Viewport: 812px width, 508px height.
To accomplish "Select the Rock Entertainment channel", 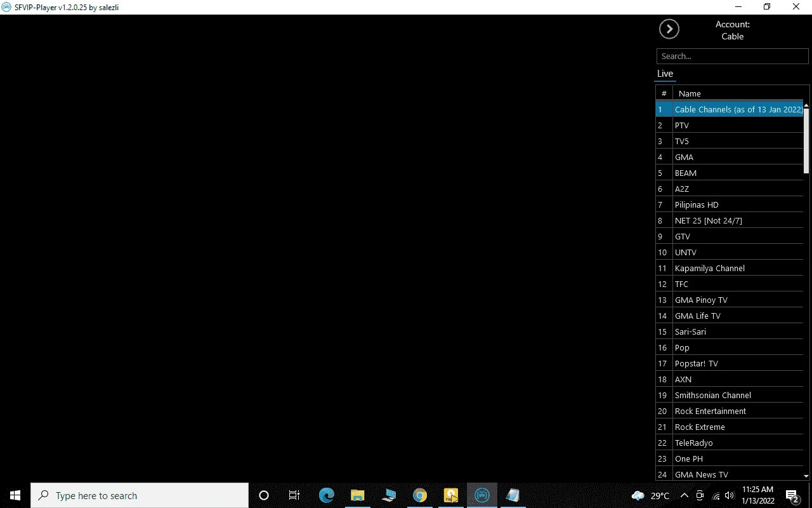I will pos(730,411).
